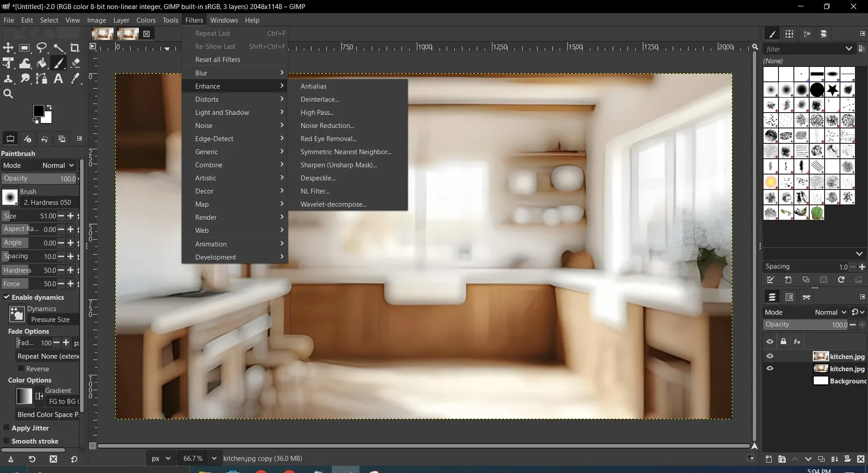Select the Rectangle Select tool
The image size is (868, 473).
point(25,47)
